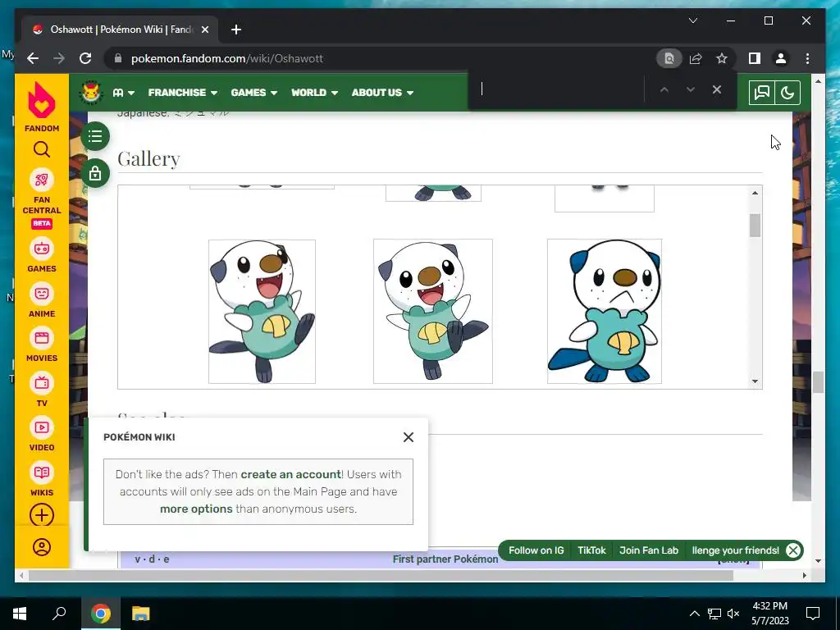Open Windows taskbar search
This screenshot has width=840, height=630.
click(x=59, y=614)
